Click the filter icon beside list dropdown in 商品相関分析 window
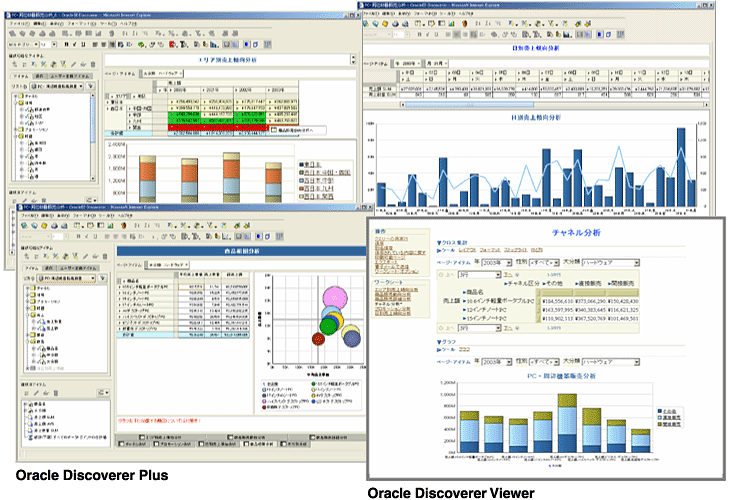The image size is (730, 500). pyautogui.click(x=102, y=278)
